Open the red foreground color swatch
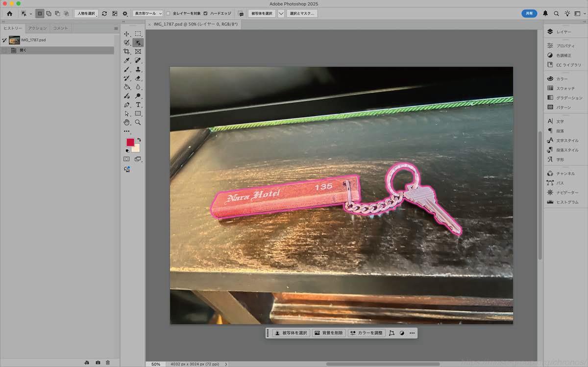The image size is (588, 367). 130,142
